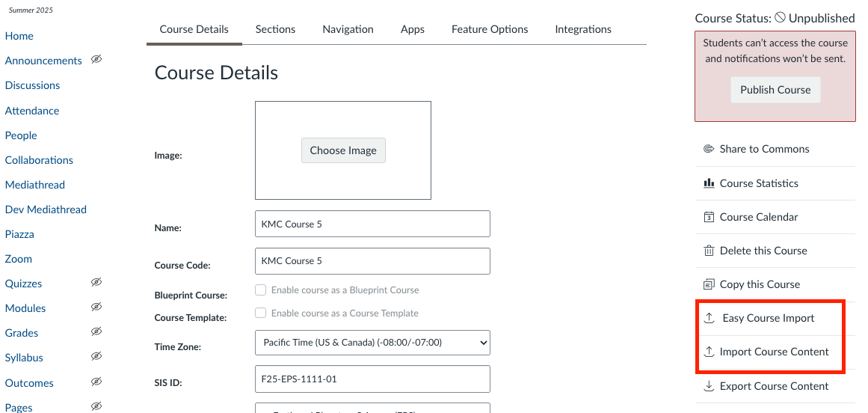Open the Integrations tab
Screen dimensions: 868x413
[x=583, y=29]
